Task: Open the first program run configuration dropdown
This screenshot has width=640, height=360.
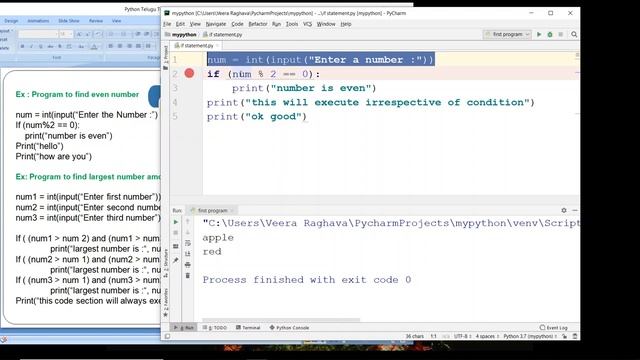Action: (x=507, y=35)
